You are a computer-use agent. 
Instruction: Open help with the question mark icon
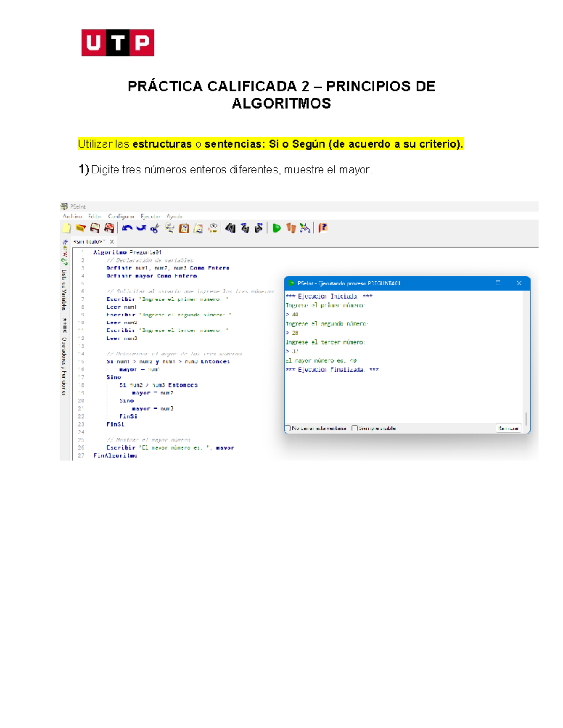coord(323,228)
